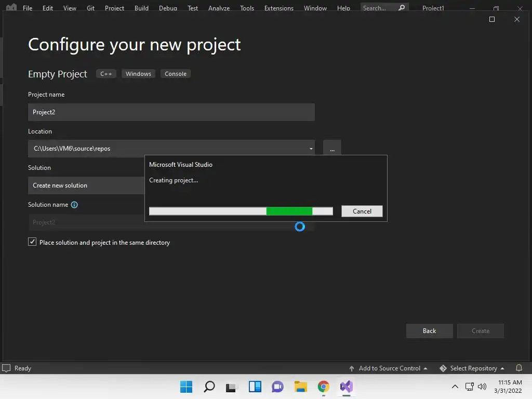
Task: Open Windows Start menu
Action: coord(186,387)
